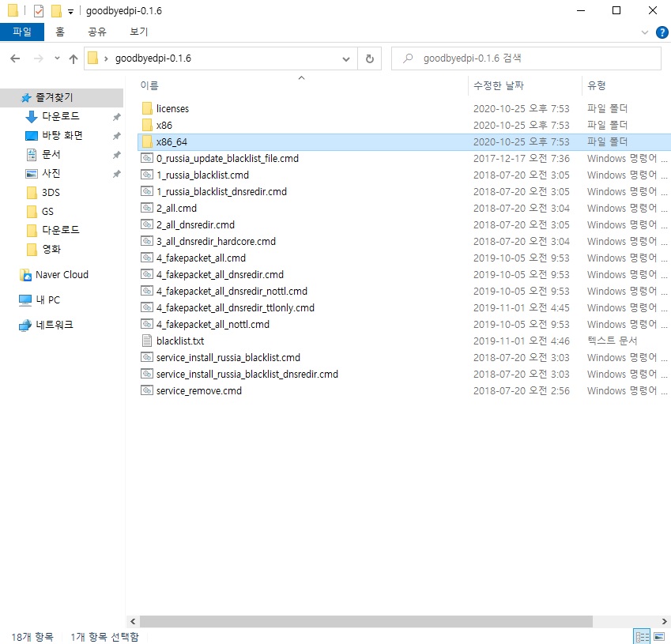Click the search magnifier icon
The height and width of the screenshot is (644, 671).
point(408,58)
